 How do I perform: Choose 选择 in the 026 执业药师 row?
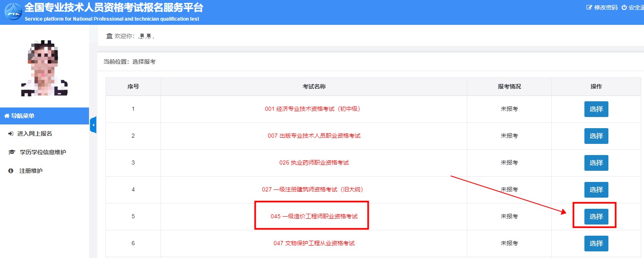pos(596,163)
